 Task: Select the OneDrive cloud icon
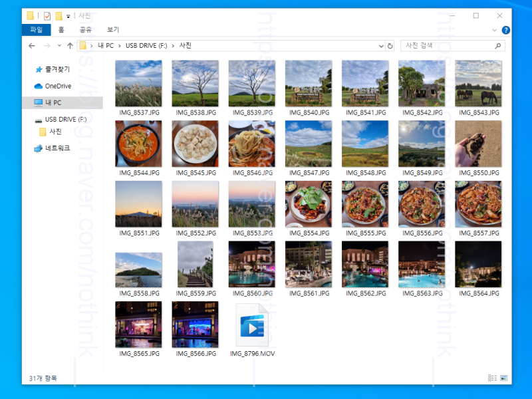[x=39, y=86]
